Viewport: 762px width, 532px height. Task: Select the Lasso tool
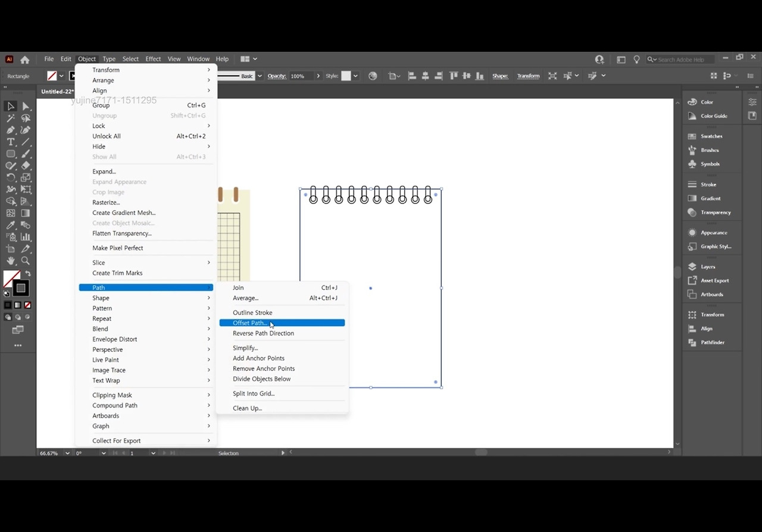(x=26, y=118)
